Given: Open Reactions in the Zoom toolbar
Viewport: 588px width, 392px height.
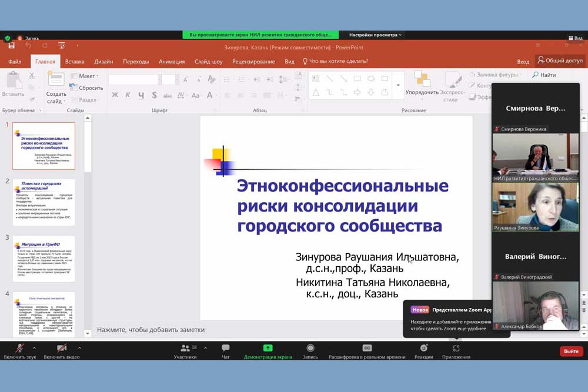Looking at the screenshot, I should (423, 351).
